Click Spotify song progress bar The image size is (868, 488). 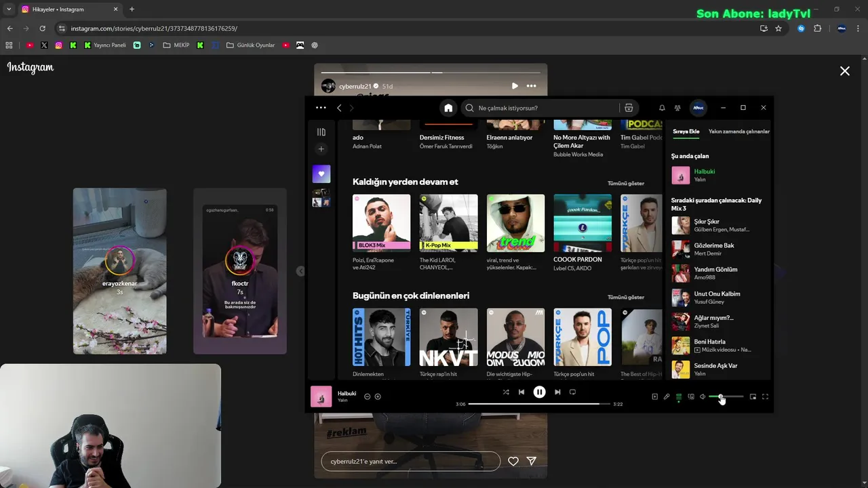(539, 404)
